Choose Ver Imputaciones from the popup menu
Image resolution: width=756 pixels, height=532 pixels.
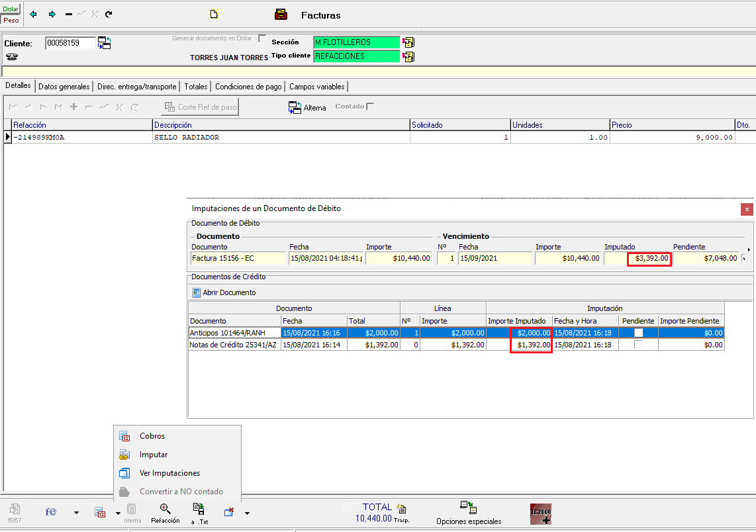[x=169, y=473]
